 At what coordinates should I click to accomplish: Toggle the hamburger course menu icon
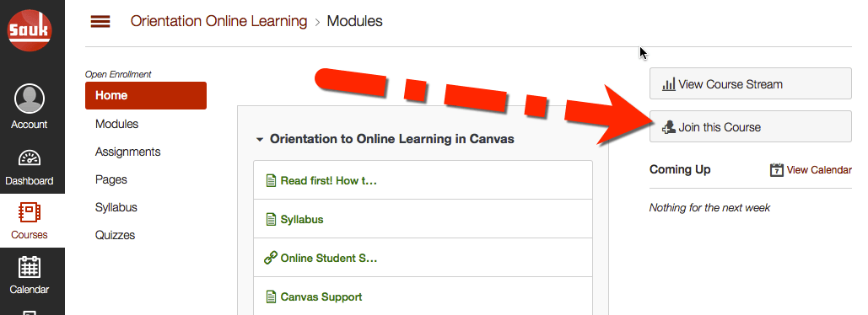coord(100,22)
